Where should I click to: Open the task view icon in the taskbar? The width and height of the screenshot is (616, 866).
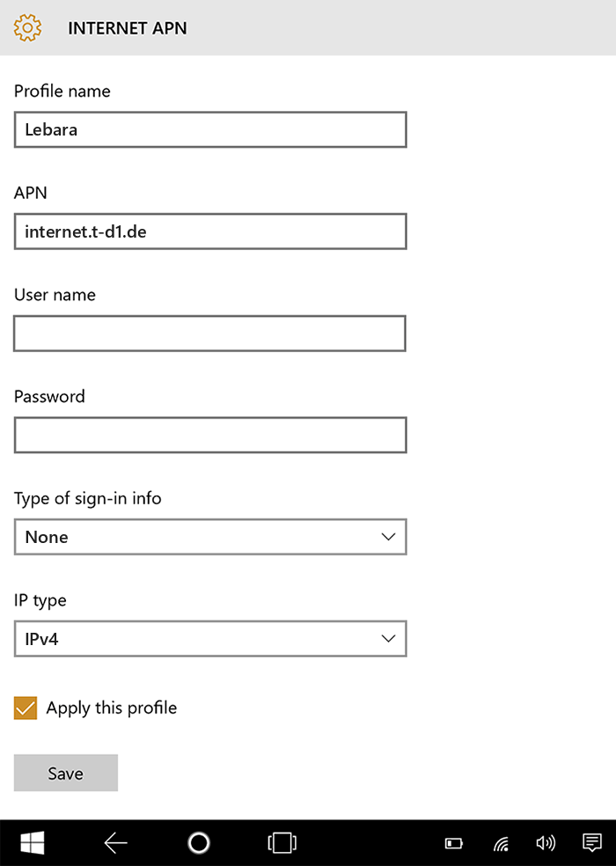coord(282,842)
